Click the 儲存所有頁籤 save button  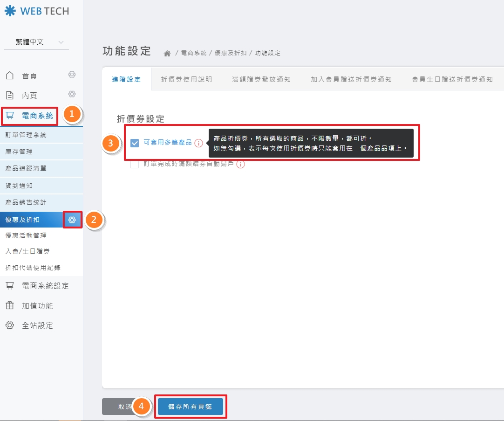(x=191, y=406)
